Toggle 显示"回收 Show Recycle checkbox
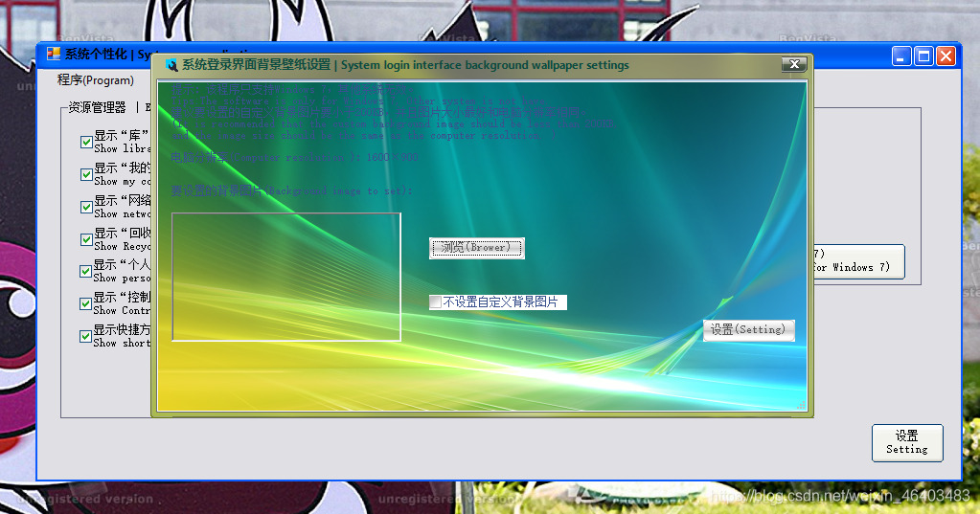Viewport: 980px width, 514px height. (x=87, y=239)
